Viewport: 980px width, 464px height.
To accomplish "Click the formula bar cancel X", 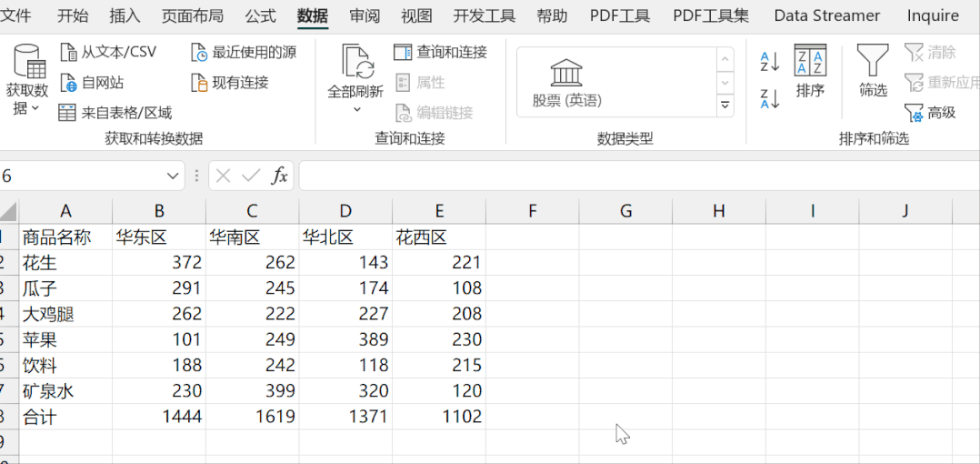I will click(x=223, y=177).
